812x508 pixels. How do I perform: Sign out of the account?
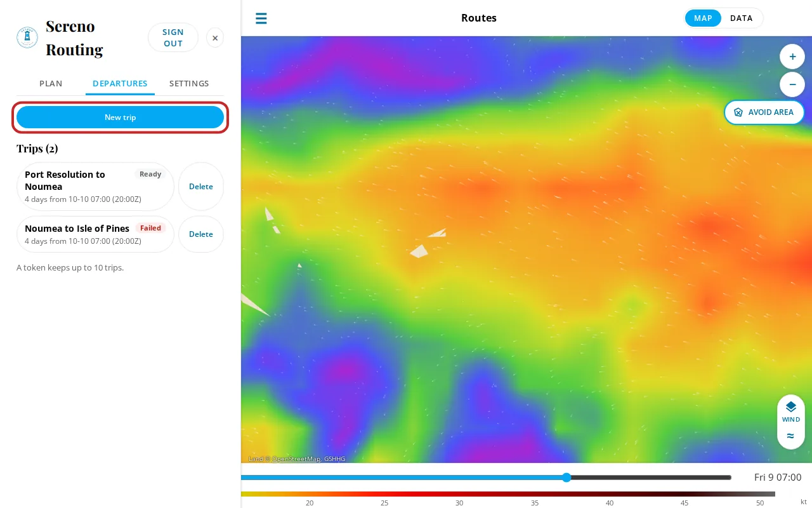pos(173,38)
